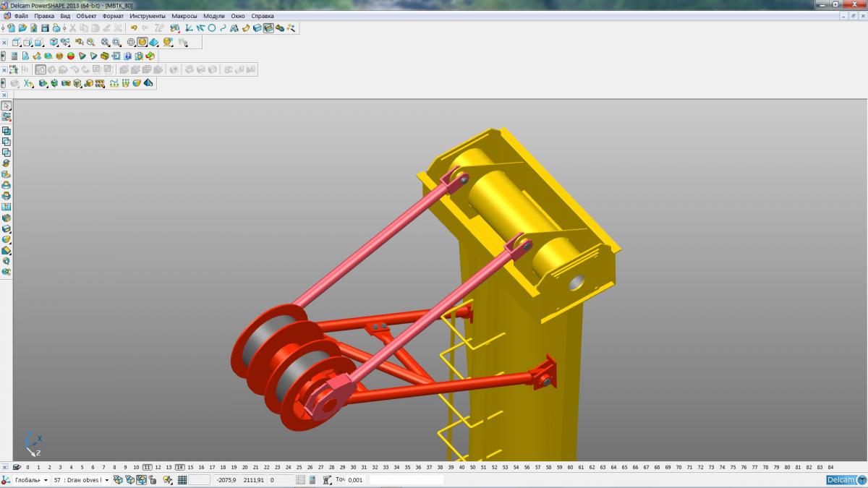This screenshot has width=868, height=488.
Task: Close the view toolbar with its X
Action: tap(4, 43)
